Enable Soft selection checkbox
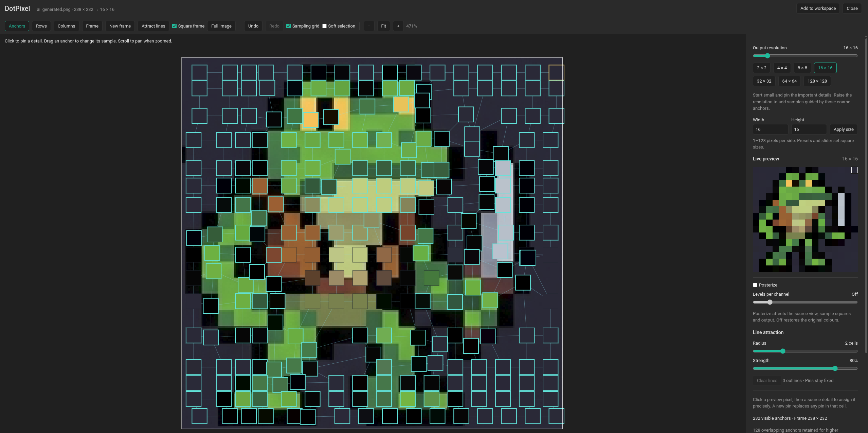The height and width of the screenshot is (433, 868). 325,26
